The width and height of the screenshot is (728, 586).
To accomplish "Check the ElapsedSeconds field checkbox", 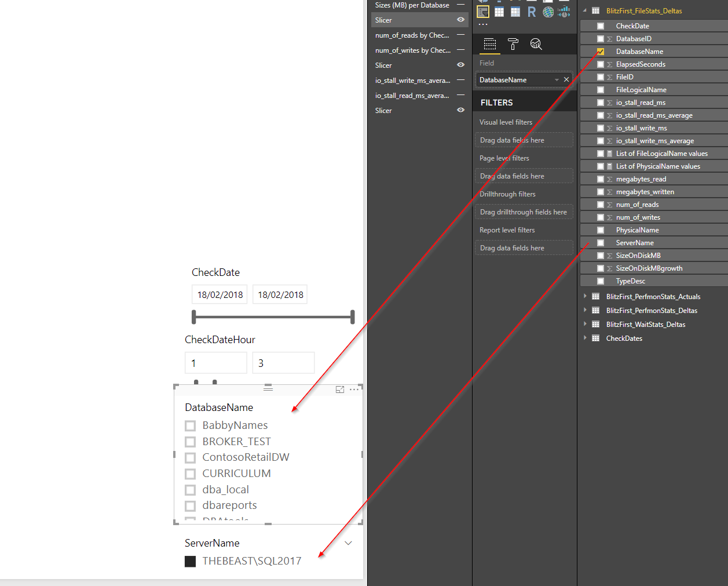I will coord(601,64).
